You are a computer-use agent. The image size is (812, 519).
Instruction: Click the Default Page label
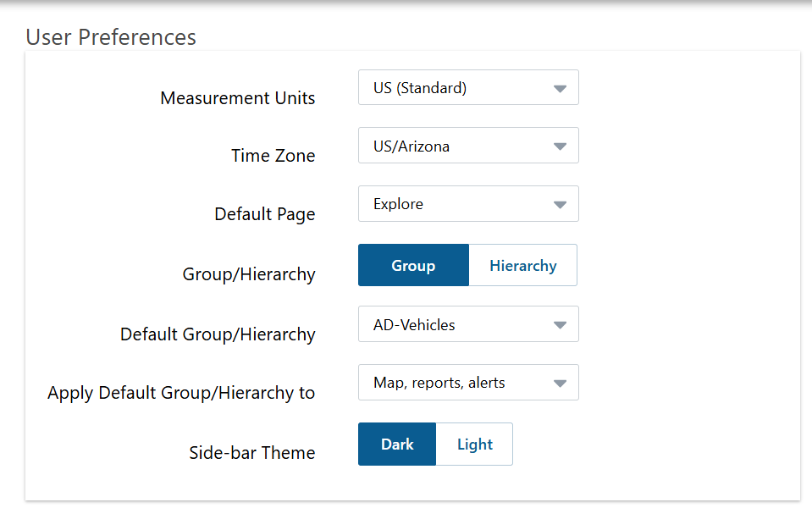pos(265,214)
